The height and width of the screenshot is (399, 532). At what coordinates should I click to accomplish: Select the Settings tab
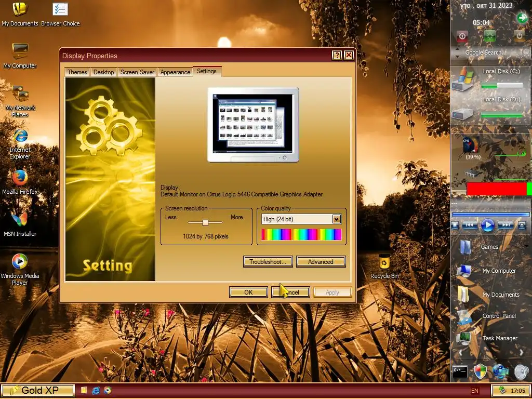pyautogui.click(x=207, y=71)
